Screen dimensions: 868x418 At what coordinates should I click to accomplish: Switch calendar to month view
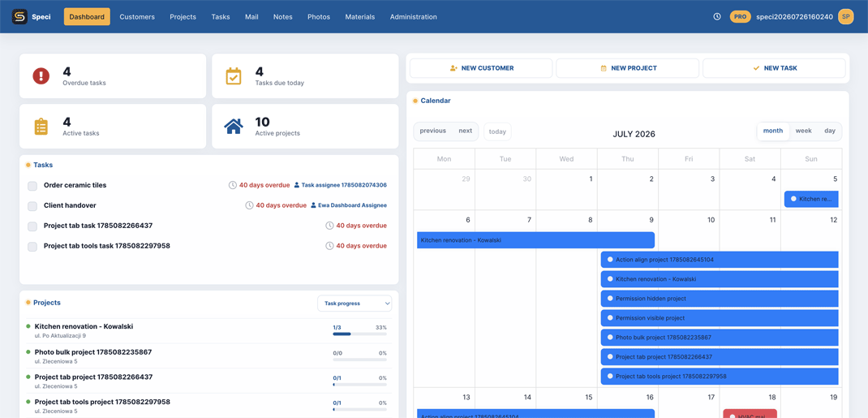tap(773, 131)
